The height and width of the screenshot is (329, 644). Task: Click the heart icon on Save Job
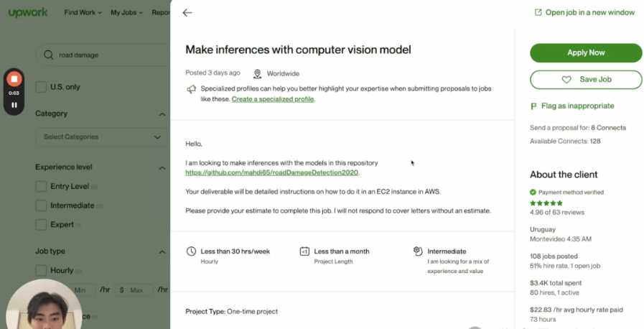(x=566, y=79)
